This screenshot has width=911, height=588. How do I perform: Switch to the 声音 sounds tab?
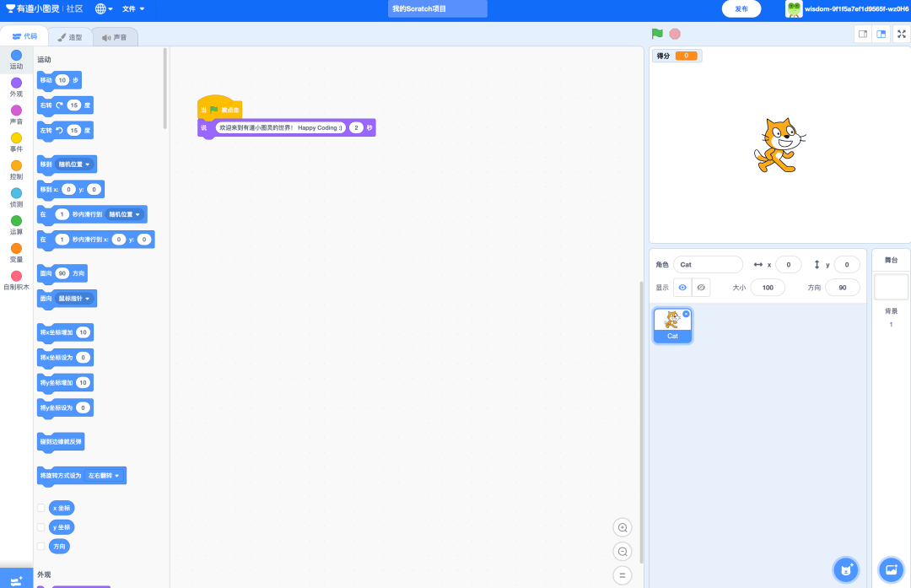[x=115, y=37]
